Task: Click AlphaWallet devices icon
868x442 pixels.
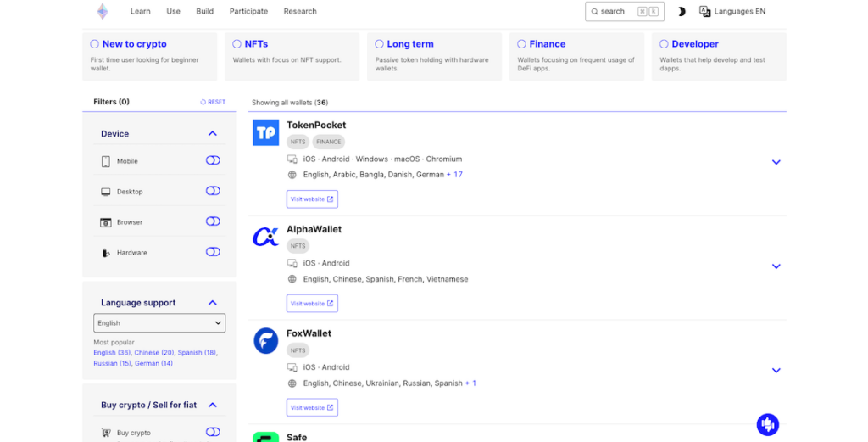Action: click(292, 263)
